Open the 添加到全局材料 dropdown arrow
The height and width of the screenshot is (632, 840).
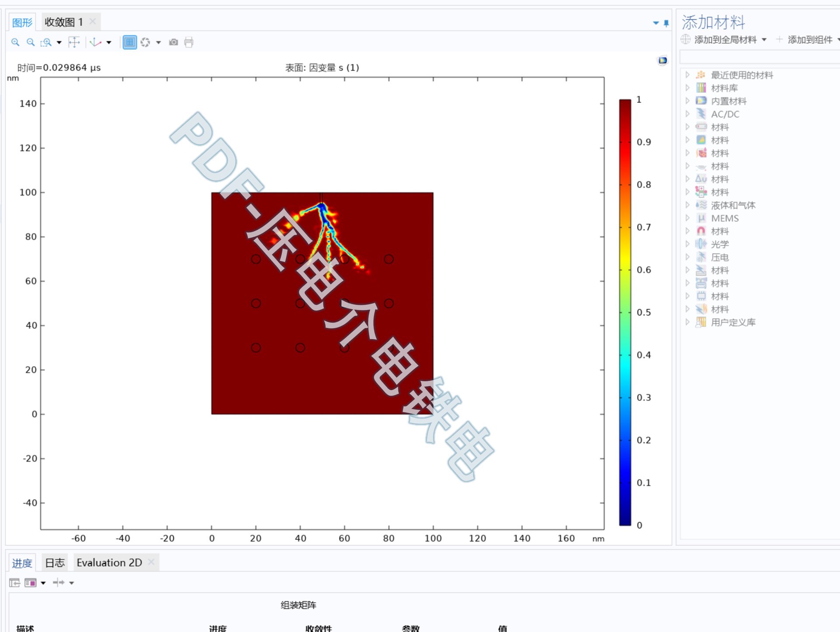pyautogui.click(x=764, y=40)
